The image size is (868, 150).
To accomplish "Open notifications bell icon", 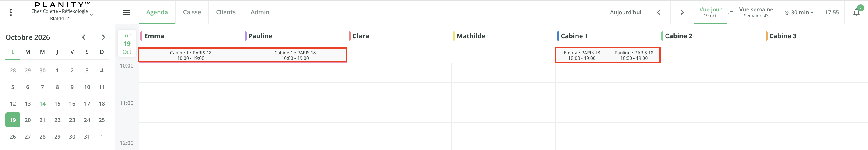I will click(856, 12).
